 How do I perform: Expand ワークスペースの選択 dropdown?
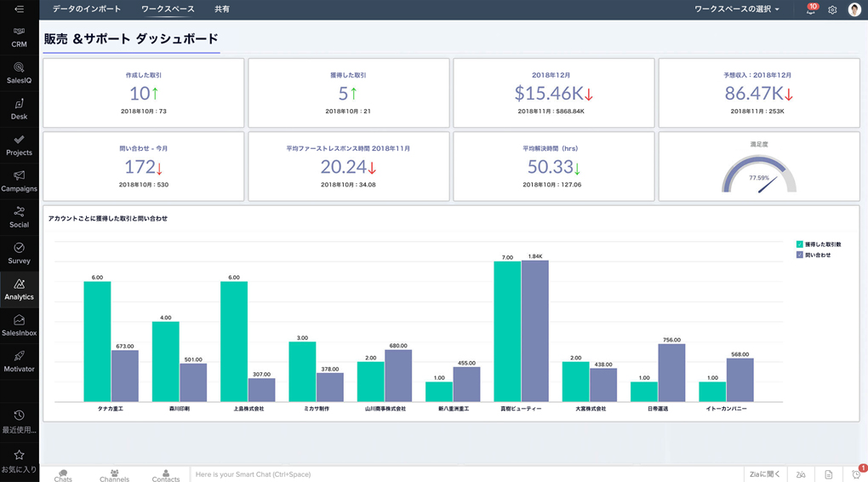(736, 9)
